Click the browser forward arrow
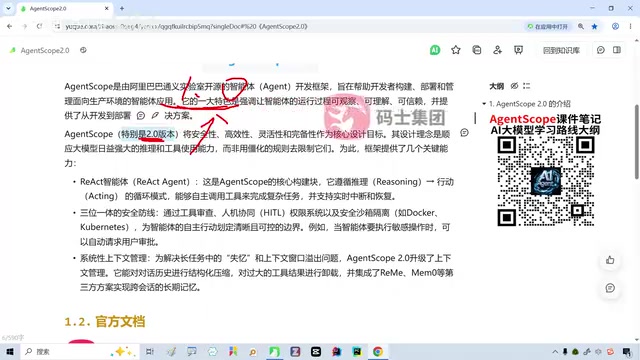Image resolution: width=640 pixels, height=360 pixels. [24, 27]
